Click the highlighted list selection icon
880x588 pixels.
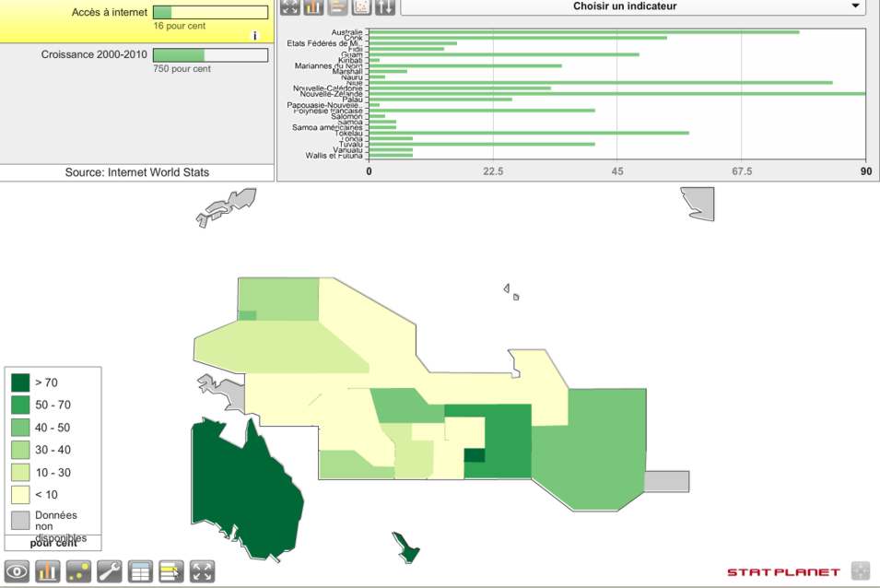[171, 571]
